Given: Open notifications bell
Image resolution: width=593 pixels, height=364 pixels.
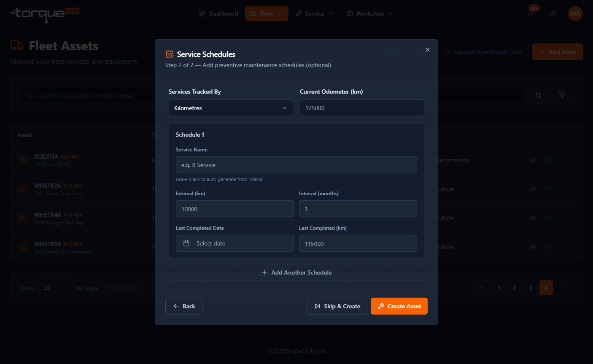Looking at the screenshot, I should [531, 13].
